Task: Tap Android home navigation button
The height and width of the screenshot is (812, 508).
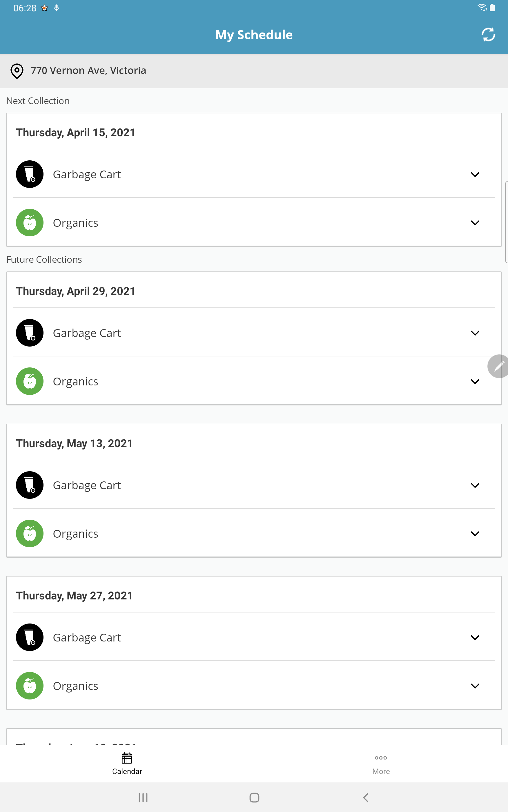Action: 254,797
